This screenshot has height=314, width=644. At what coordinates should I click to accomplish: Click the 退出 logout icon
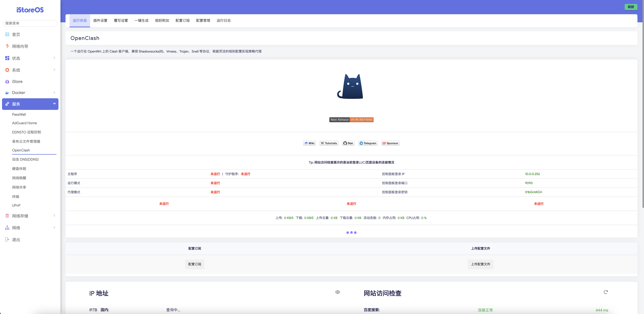coord(7,240)
